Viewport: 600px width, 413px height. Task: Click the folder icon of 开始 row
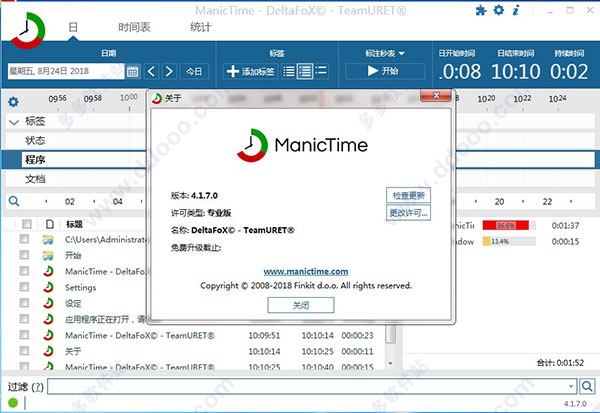coord(48,256)
